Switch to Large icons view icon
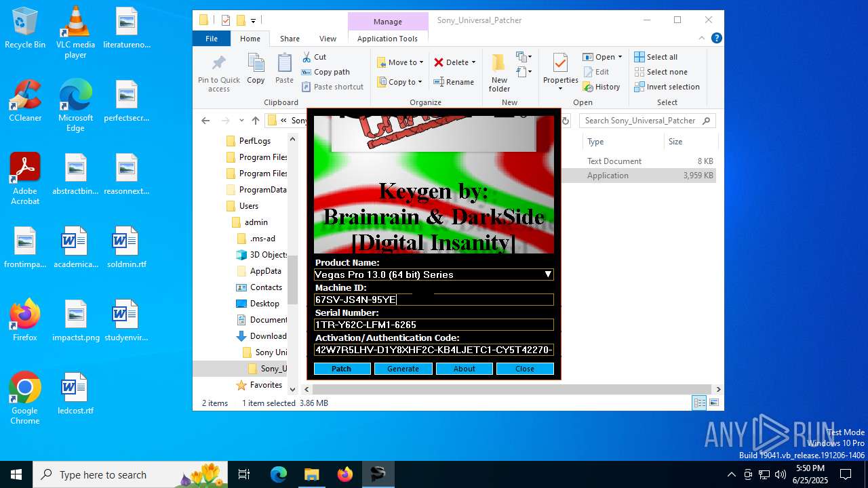Screen dimensions: 868x488 713,403
